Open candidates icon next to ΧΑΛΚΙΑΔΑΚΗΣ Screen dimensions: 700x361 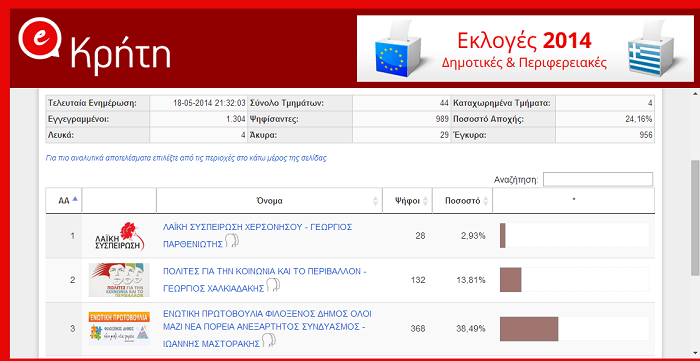point(273,285)
